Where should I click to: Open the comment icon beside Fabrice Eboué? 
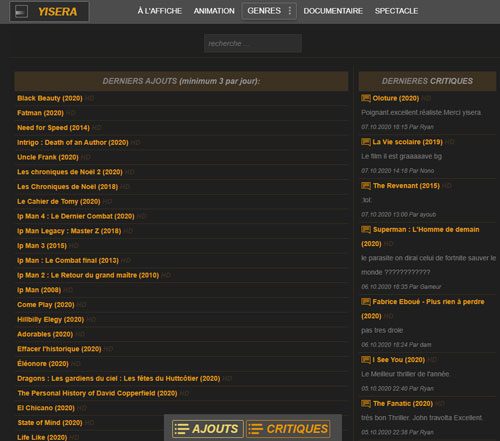coord(366,302)
